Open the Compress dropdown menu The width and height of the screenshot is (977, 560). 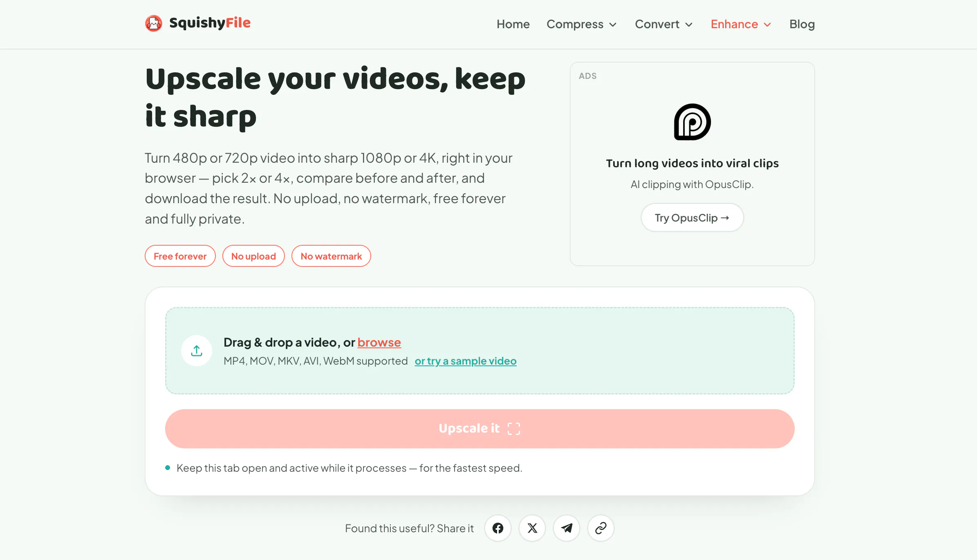coord(582,24)
